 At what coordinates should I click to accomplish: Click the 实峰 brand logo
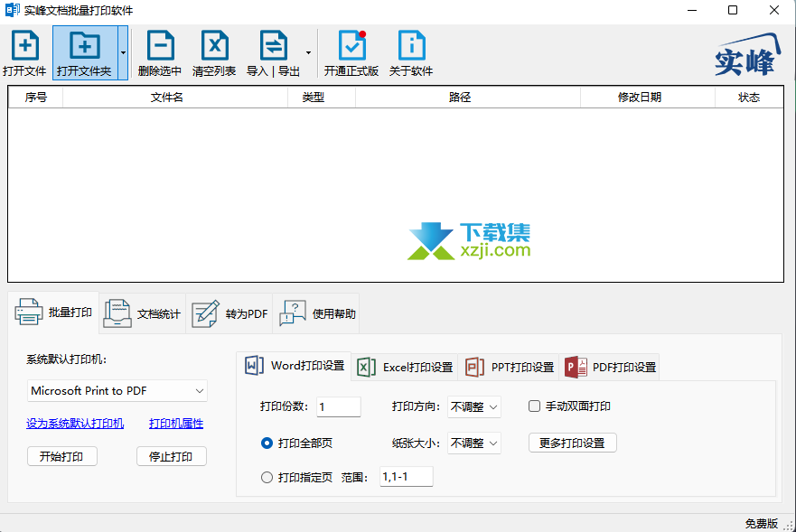tap(747, 55)
